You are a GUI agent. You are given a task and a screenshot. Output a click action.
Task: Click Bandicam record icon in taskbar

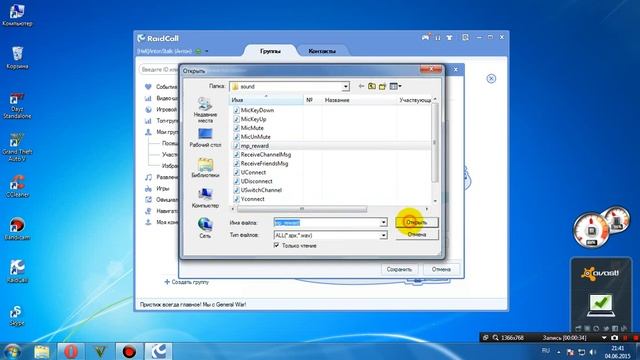point(129,351)
